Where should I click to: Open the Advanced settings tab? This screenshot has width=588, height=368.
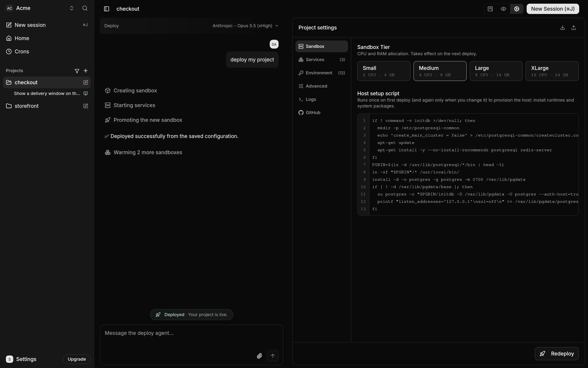click(321, 86)
